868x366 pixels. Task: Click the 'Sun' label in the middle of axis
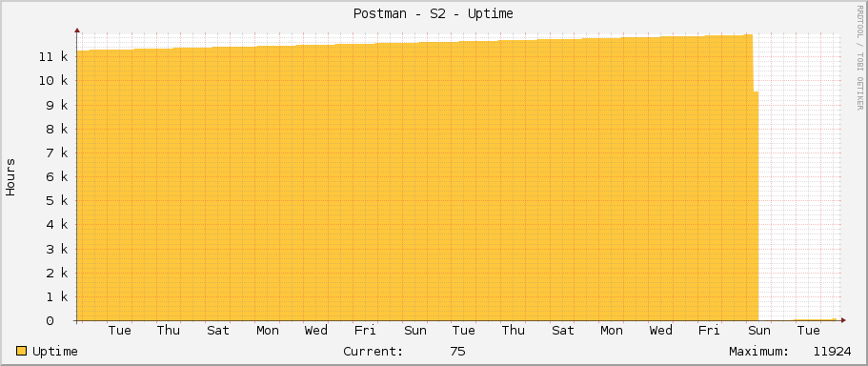tap(415, 331)
